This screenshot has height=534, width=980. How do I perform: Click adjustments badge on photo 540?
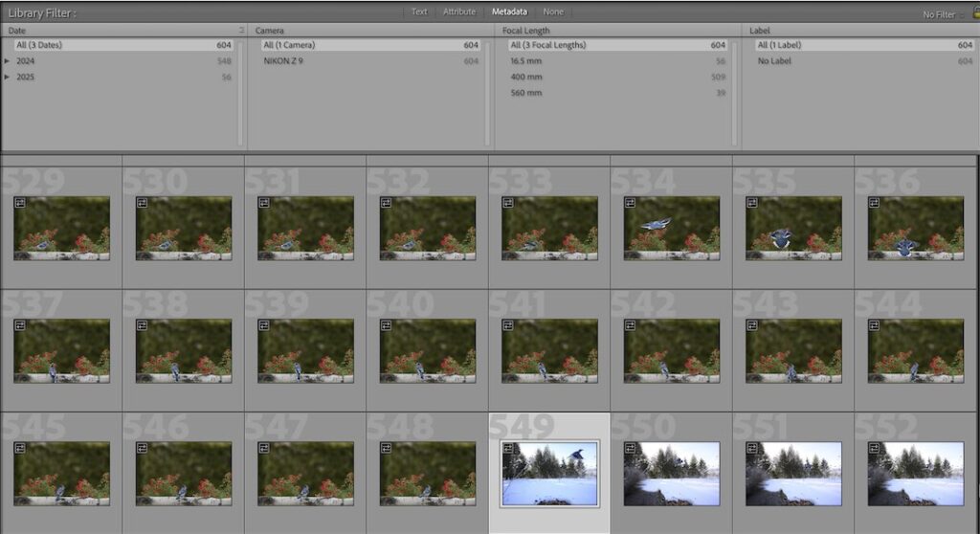coord(386,325)
